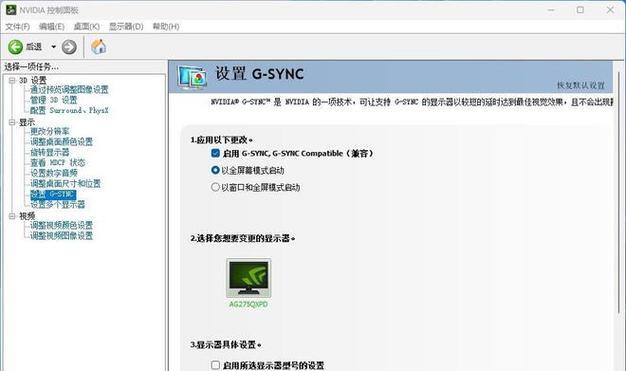Open 更改分辨率 in task tree
Image resolution: width=626 pixels, height=371 pixels.
(x=50, y=131)
